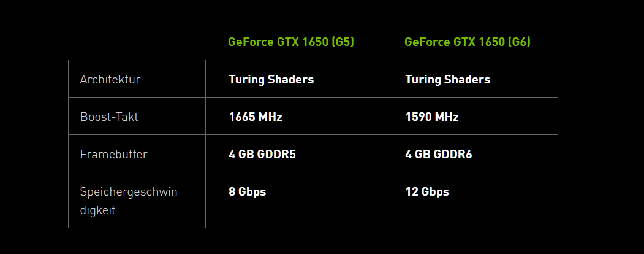This screenshot has height=254, width=644.
Task: Click the GeForce GTX 1650 (G6) column header
Action: click(x=468, y=42)
